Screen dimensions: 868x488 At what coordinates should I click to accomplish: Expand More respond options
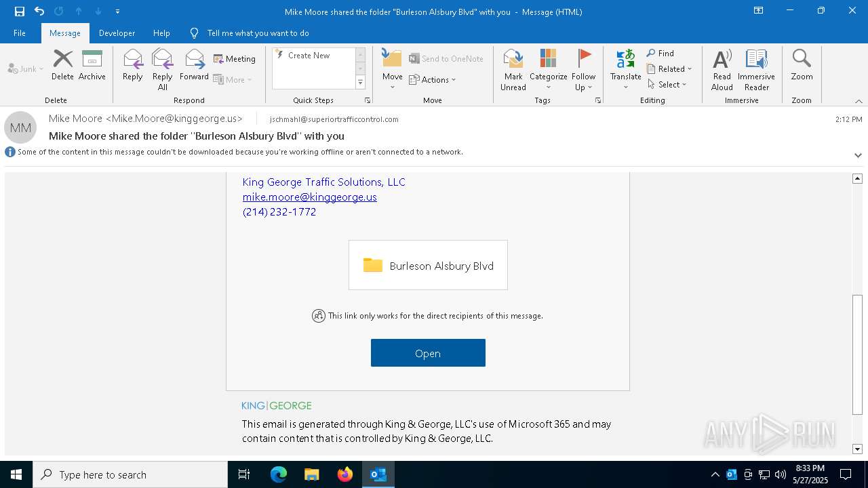point(233,79)
